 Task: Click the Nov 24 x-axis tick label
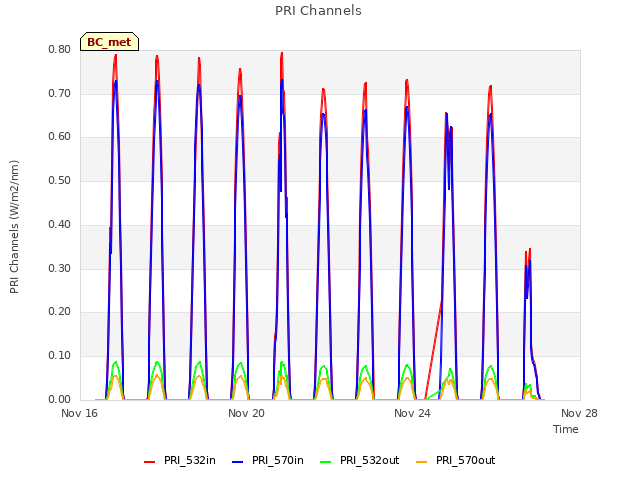pyautogui.click(x=412, y=413)
